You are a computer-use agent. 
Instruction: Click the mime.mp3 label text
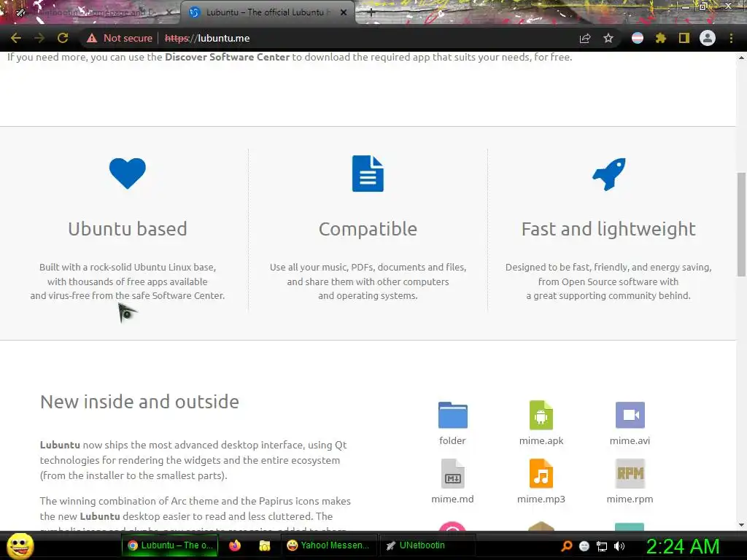(541, 499)
